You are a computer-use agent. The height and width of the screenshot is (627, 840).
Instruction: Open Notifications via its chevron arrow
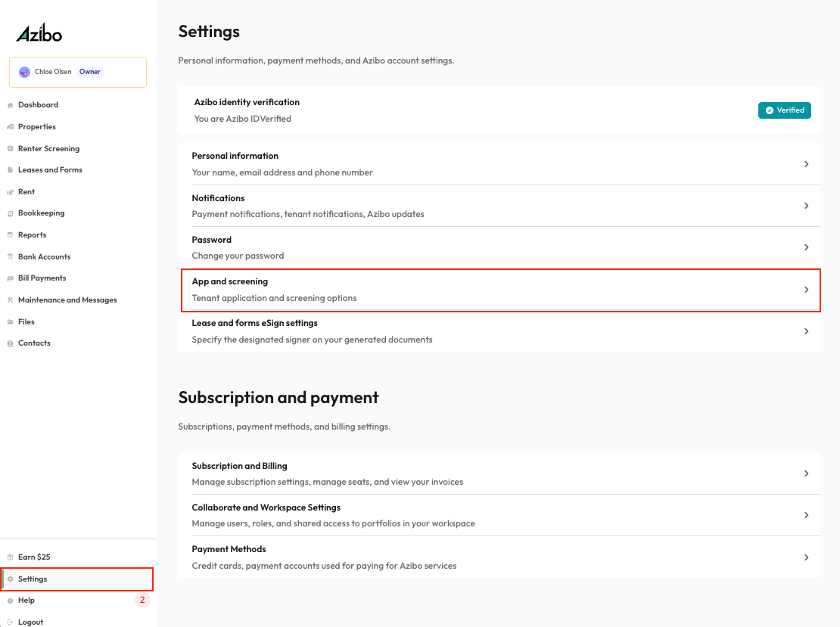click(806, 206)
